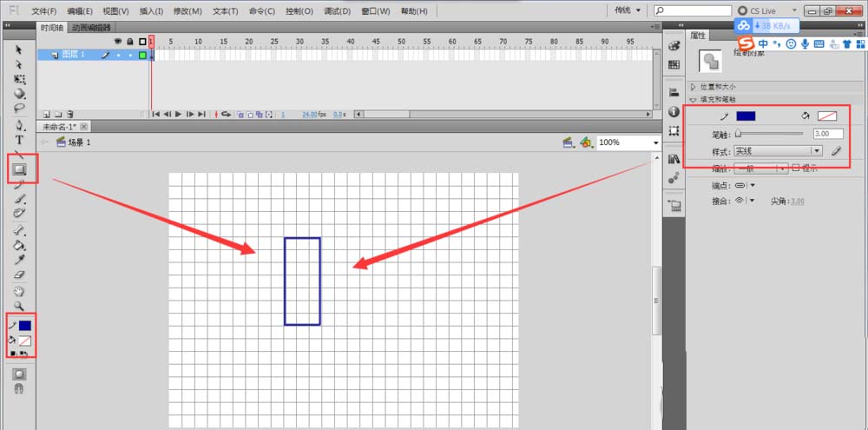Image resolution: width=868 pixels, height=430 pixels.
Task: Open fill color swatch in Properties panel
Action: 827,116
